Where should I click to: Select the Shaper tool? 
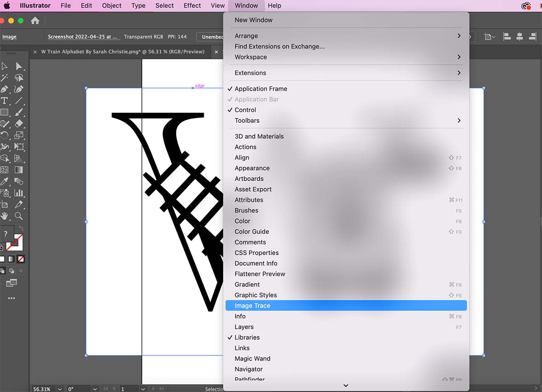[x=5, y=124]
